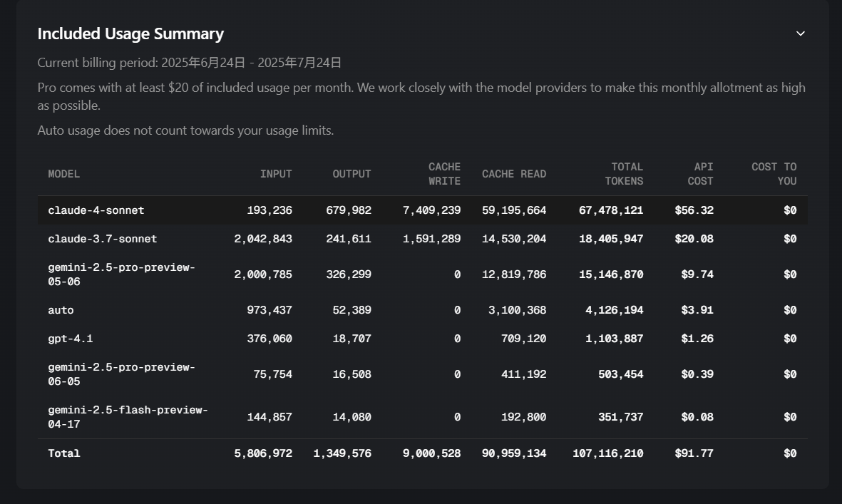Click cache read value 12,819,786
The height and width of the screenshot is (504, 842).
tap(514, 274)
